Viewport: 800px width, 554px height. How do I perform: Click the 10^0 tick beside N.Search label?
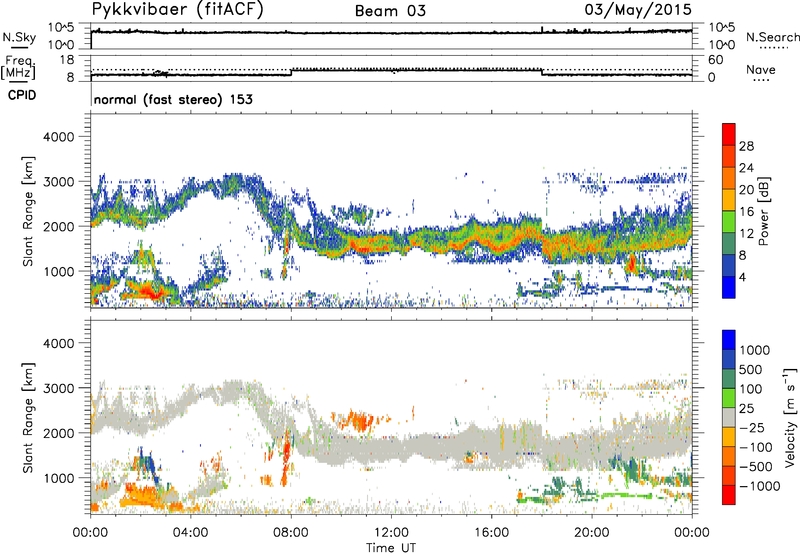pos(722,45)
